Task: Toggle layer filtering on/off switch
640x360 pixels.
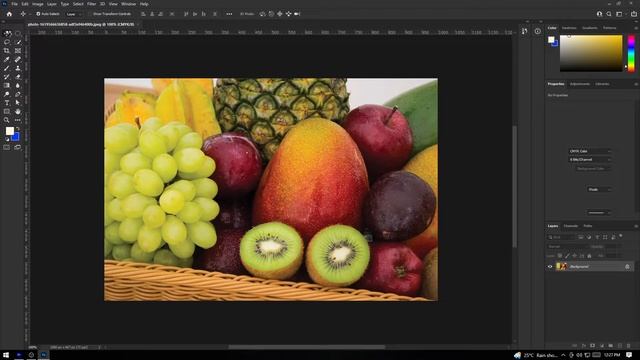Action: point(621,236)
